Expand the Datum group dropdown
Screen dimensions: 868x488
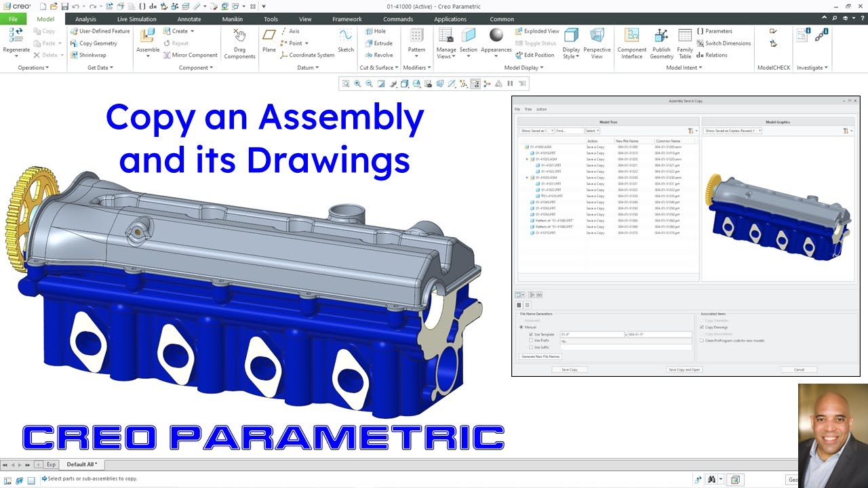point(308,68)
